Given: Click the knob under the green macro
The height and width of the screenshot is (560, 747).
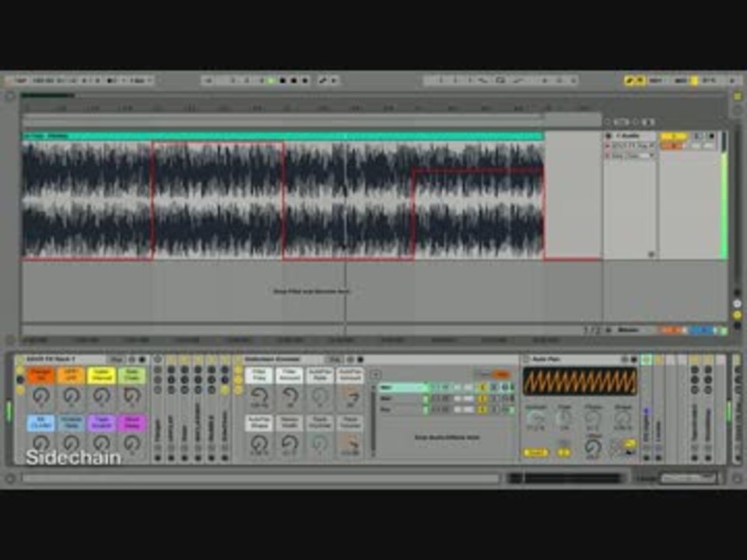Looking at the screenshot, I should click(x=132, y=396).
